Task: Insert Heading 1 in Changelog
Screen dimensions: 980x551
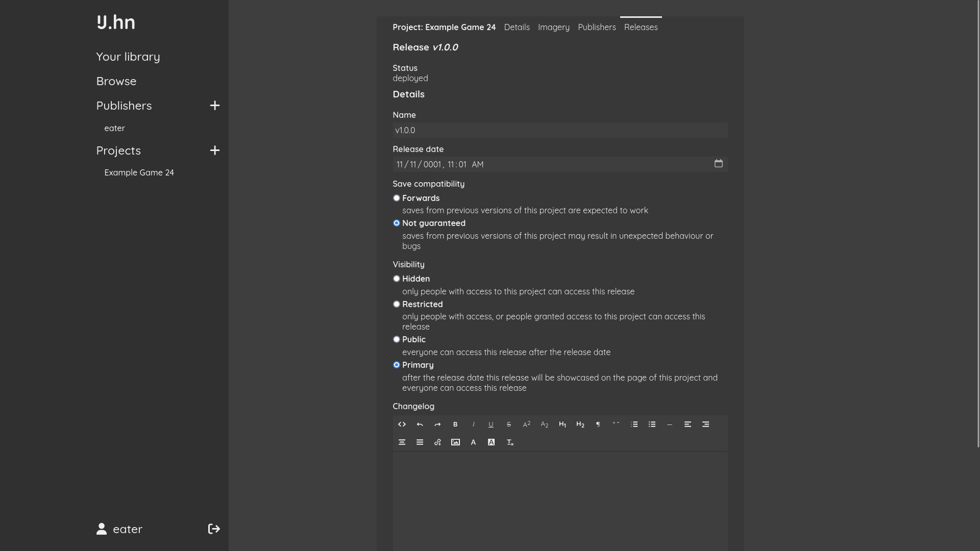Action: (x=562, y=424)
